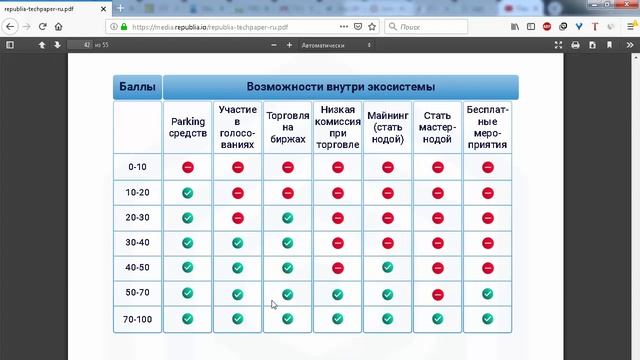The image size is (640, 360).
Task: Click the 20-30 row label
Action: [x=138, y=218]
